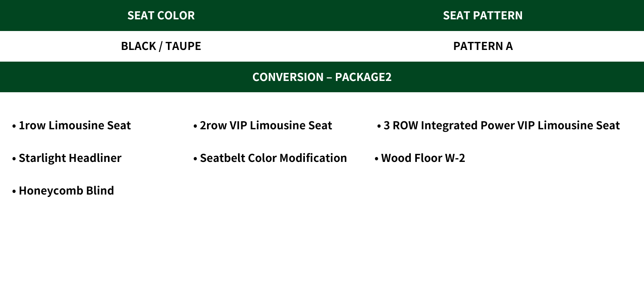Click the bullet before Honeycomb Blind
Image resolution: width=644 pixels, height=290 pixels.
pos(14,192)
